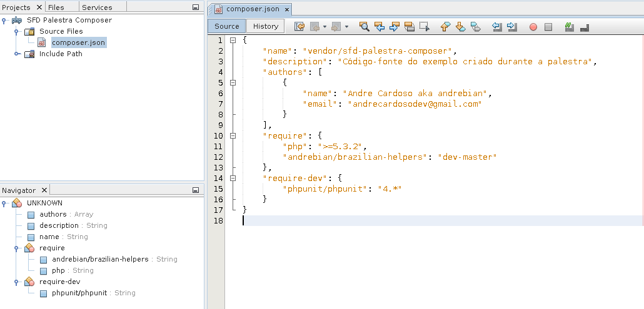The height and width of the screenshot is (309, 644).
Task: Start macro recording with red circle
Action: pos(533,27)
